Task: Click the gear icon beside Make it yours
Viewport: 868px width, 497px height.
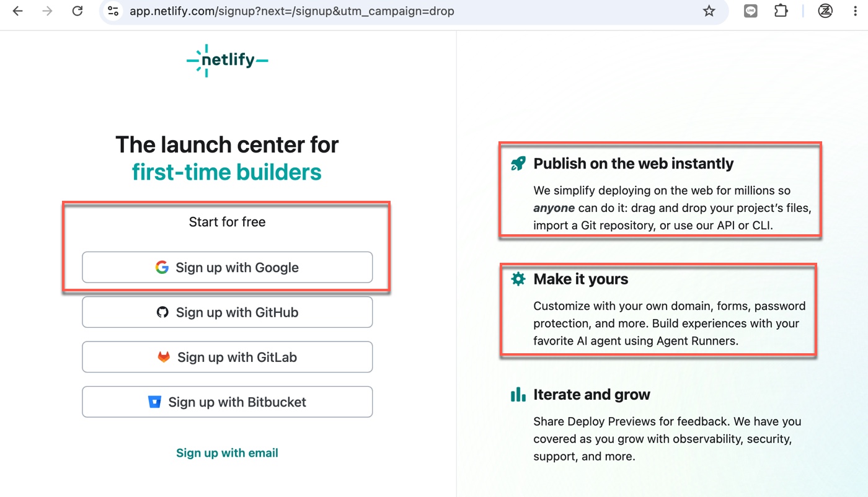Action: (518, 279)
